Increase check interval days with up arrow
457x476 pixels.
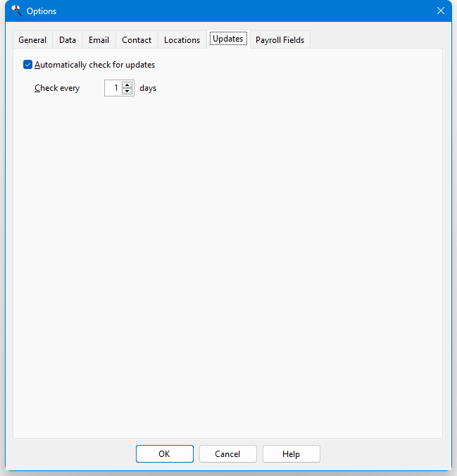(127, 84)
